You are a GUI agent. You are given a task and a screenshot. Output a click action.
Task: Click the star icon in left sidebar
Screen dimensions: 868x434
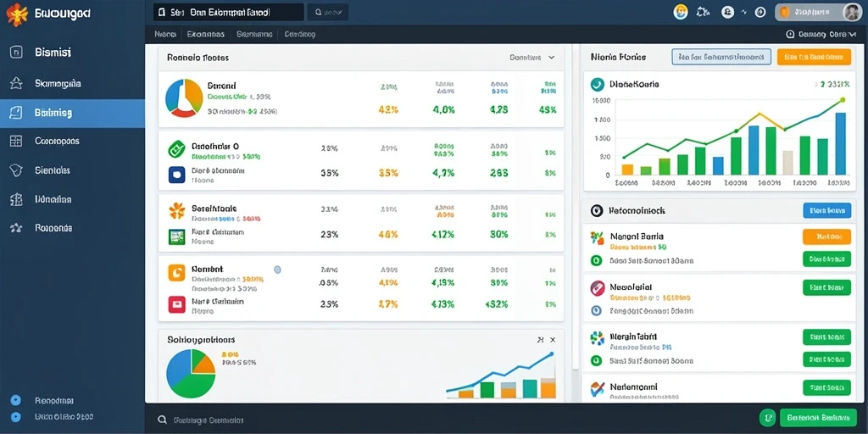coord(16,84)
